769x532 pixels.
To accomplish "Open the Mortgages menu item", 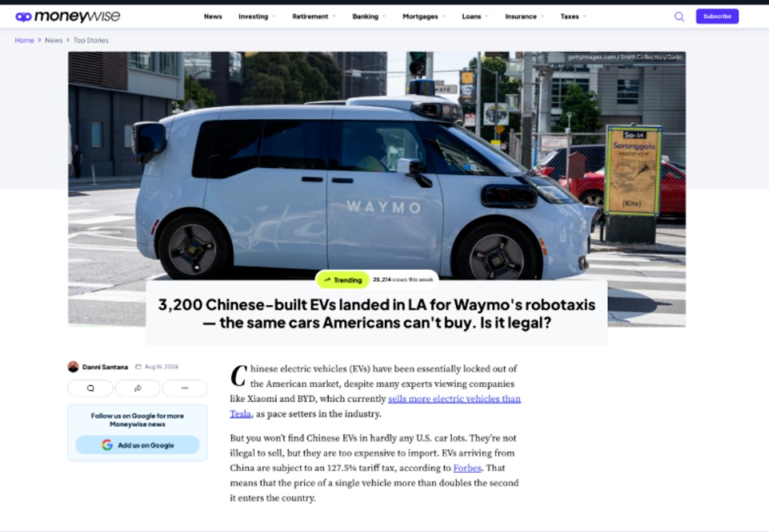I will click(421, 17).
